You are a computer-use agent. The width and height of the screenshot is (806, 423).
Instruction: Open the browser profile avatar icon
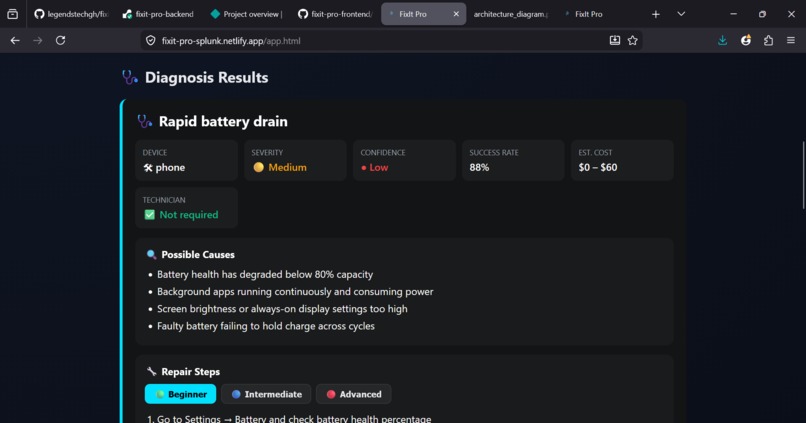coord(746,40)
